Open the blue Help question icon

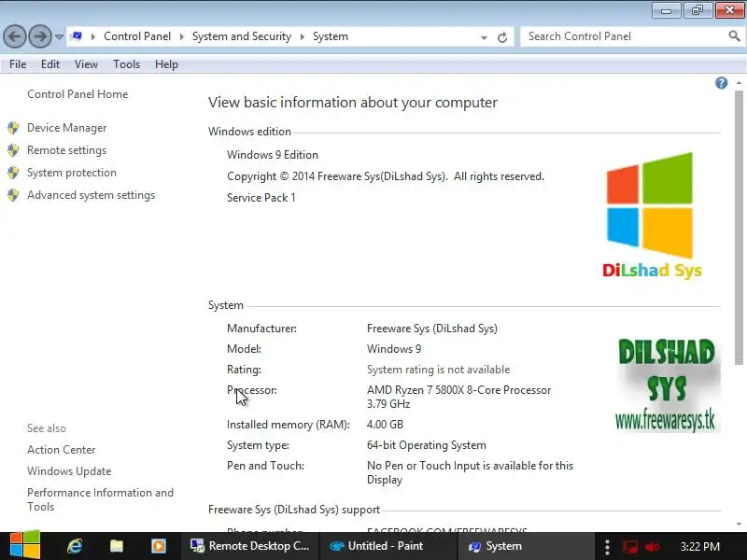[x=721, y=83]
